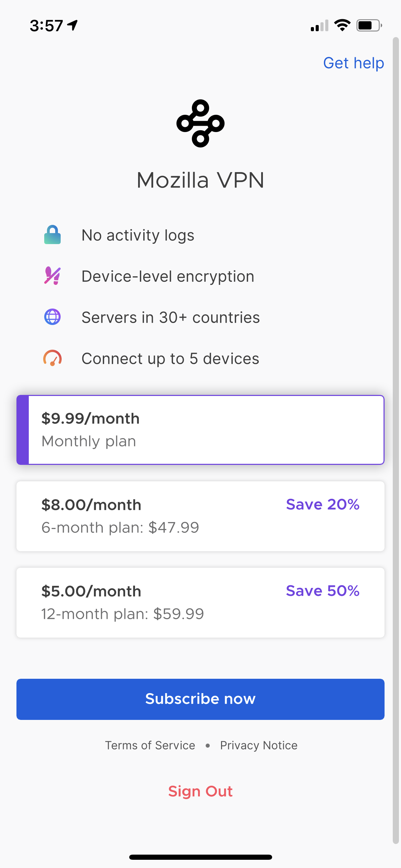Choose the $8.00/month 6-month plan
The height and width of the screenshot is (868, 401).
200,516
